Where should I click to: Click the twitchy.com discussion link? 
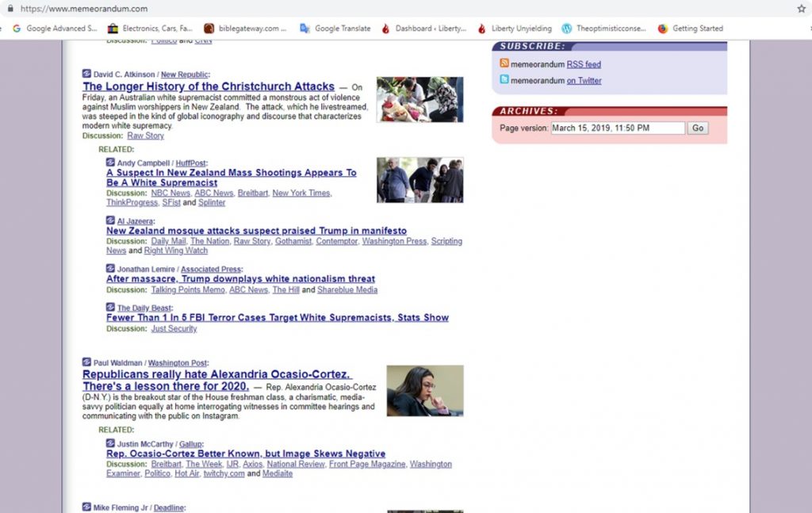(224, 473)
